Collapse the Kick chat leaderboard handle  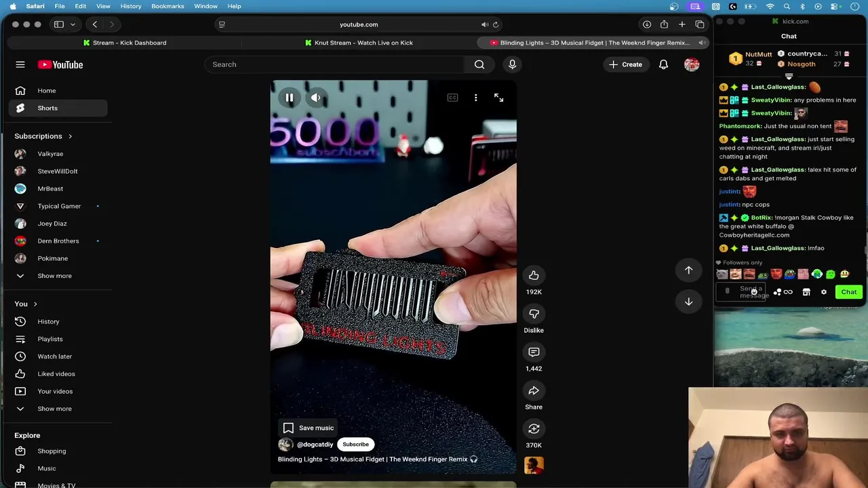coord(789,76)
